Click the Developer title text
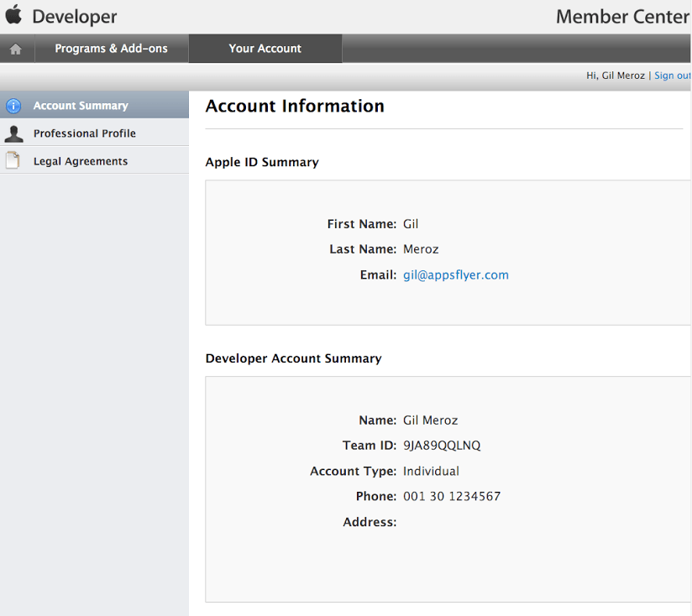 coord(75,17)
